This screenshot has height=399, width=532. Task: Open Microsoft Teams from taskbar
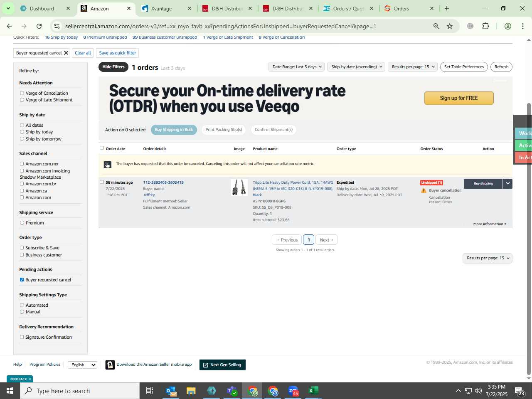click(232, 391)
